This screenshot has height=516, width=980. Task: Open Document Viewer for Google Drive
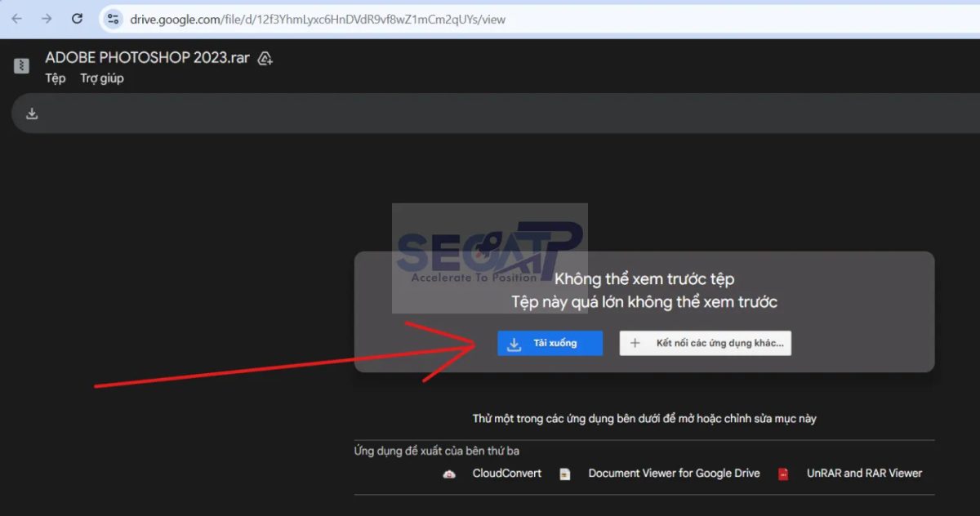[674, 474]
